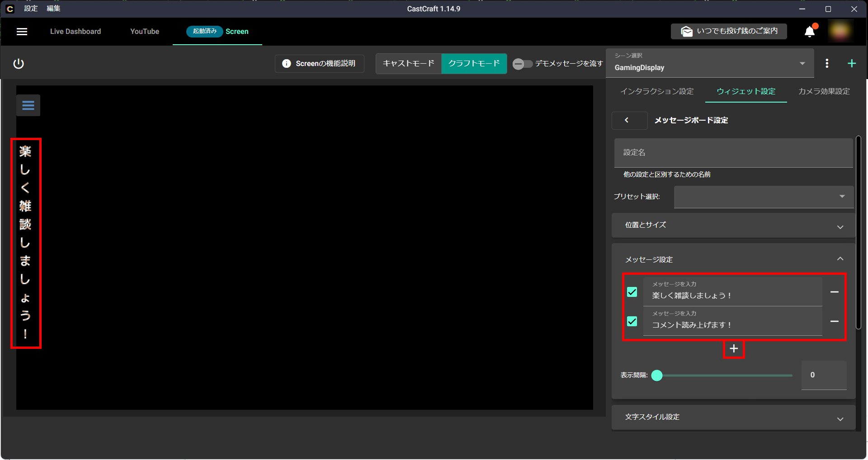This screenshot has width=868, height=460.
Task: Click the 設定名 input field
Action: 733,153
